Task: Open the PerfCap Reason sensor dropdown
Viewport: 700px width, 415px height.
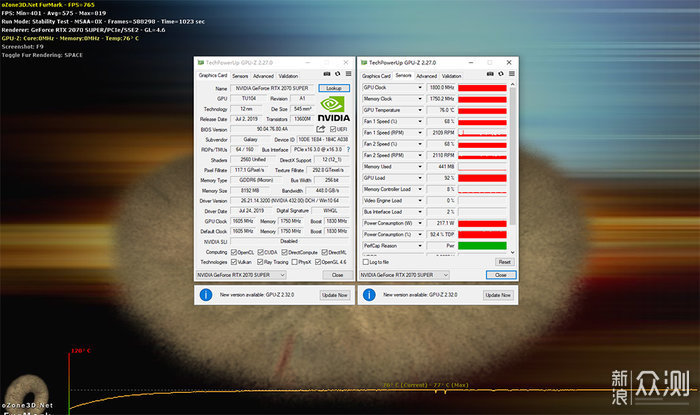Action: (420, 246)
